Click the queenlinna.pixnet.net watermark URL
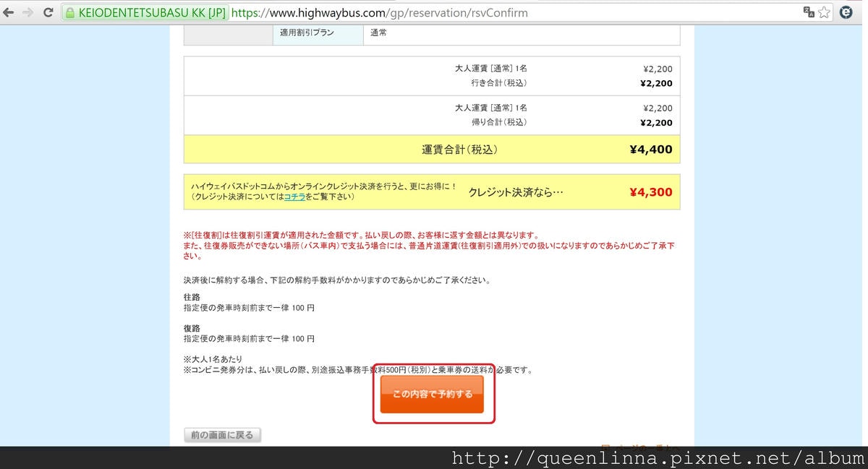This screenshot has width=868, height=469. point(658,458)
